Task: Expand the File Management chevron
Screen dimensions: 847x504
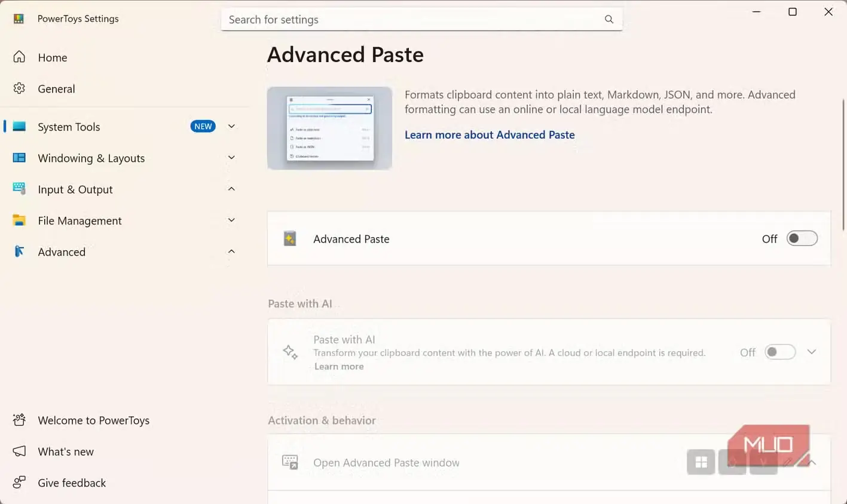Action: pyautogui.click(x=231, y=220)
